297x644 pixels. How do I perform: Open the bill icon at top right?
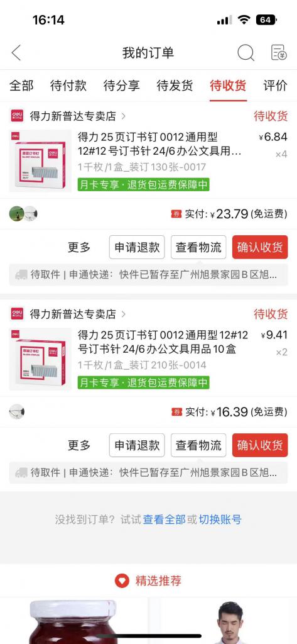[279, 53]
